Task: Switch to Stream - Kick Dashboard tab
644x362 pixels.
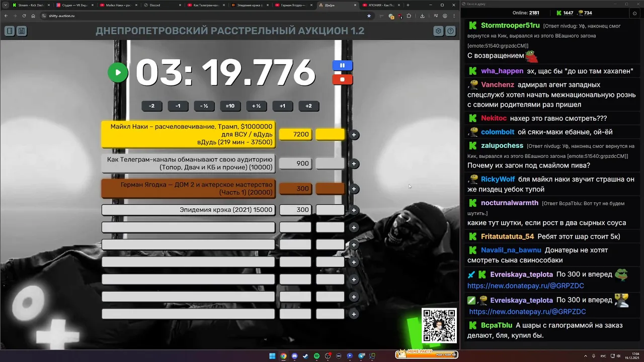Action: click(x=30, y=5)
